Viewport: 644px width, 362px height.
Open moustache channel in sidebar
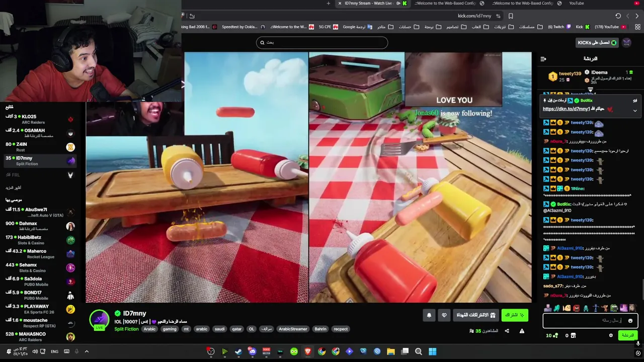pyautogui.click(x=39, y=323)
